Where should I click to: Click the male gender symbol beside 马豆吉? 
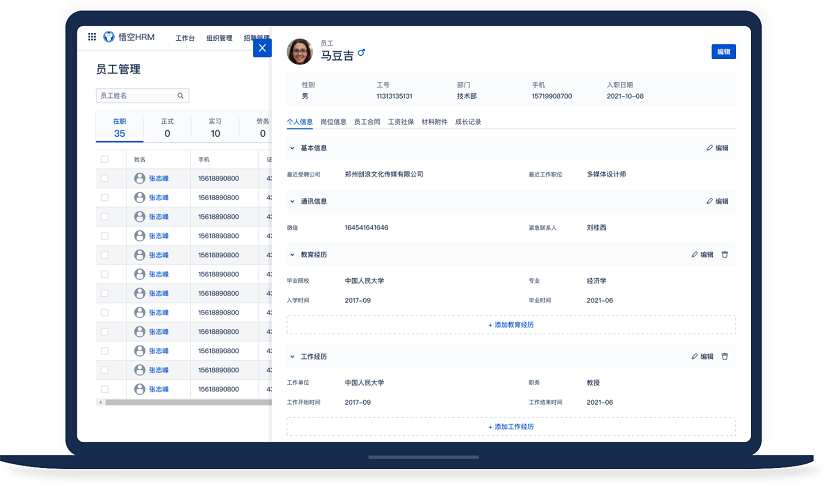point(362,53)
